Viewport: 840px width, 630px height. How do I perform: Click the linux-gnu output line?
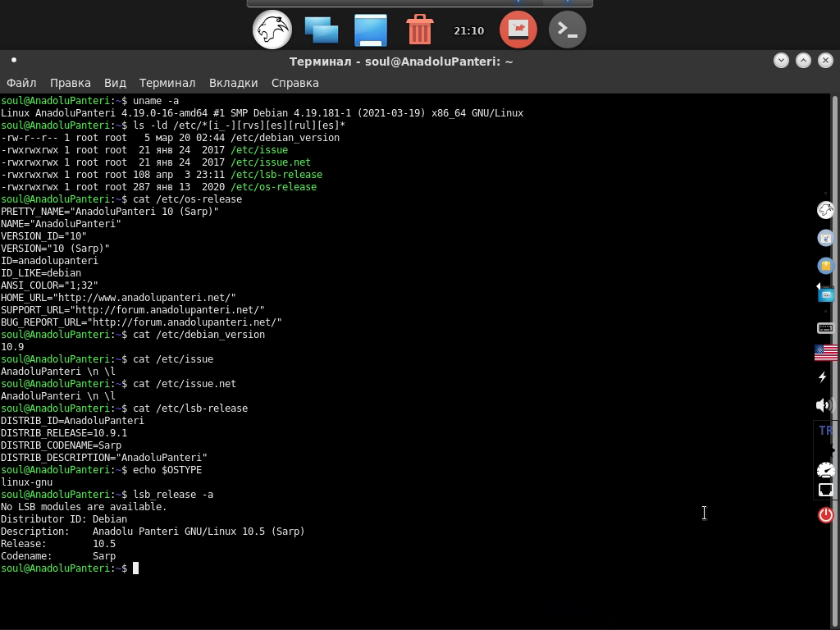tap(27, 482)
